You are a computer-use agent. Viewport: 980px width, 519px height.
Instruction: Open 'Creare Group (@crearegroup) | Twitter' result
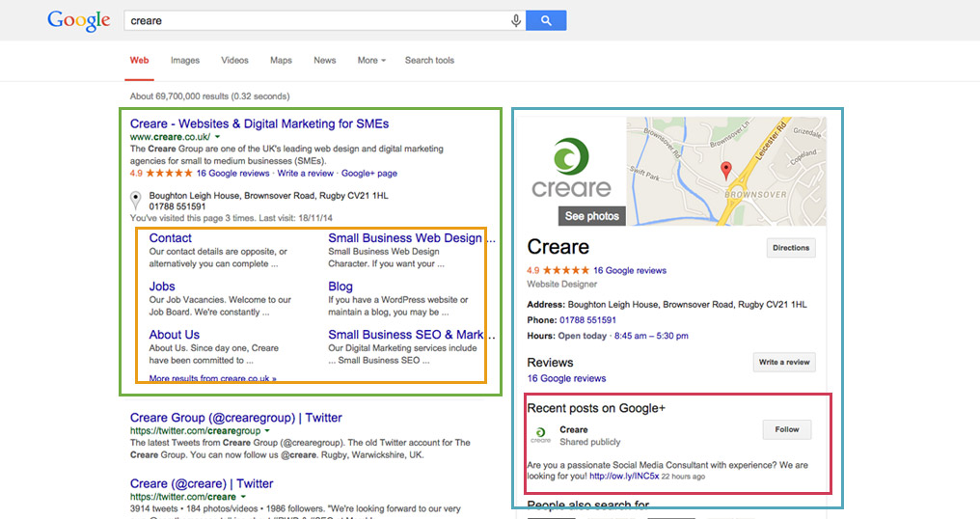pos(235,418)
